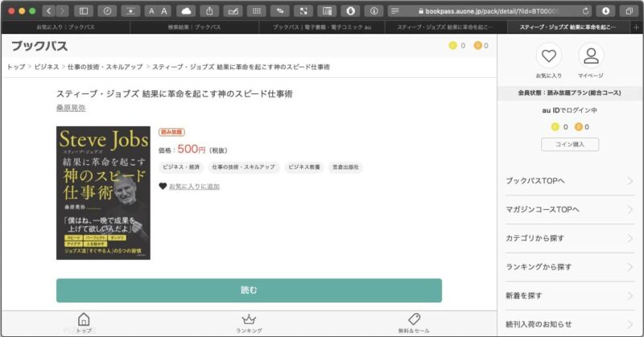Switch to お気に入り｜ブックパス tab

tap(66, 27)
